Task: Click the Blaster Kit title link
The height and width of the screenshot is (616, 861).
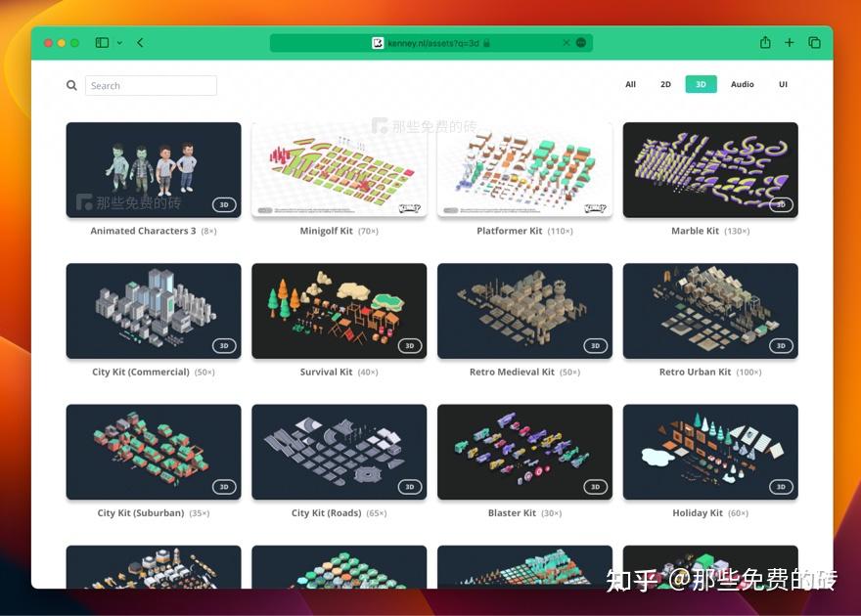Action: tap(512, 513)
